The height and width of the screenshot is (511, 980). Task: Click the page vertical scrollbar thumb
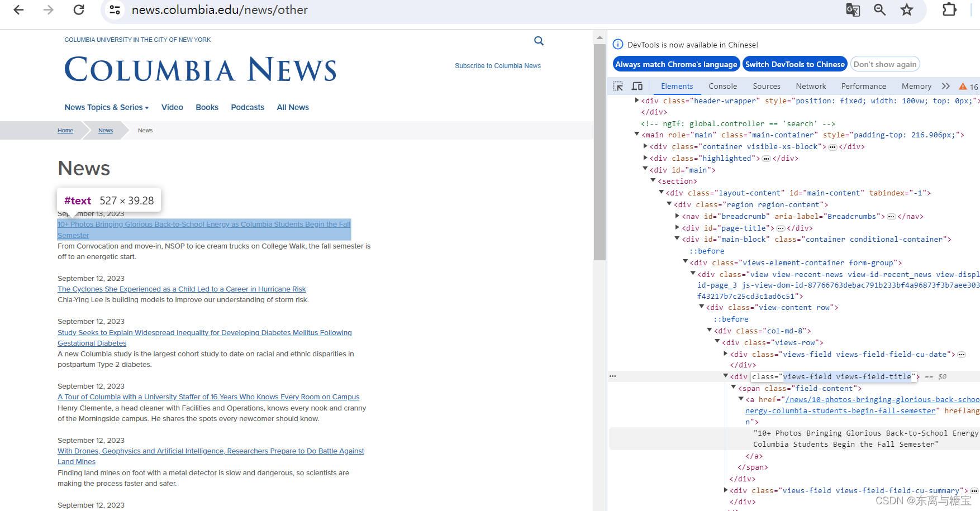[x=600, y=152]
